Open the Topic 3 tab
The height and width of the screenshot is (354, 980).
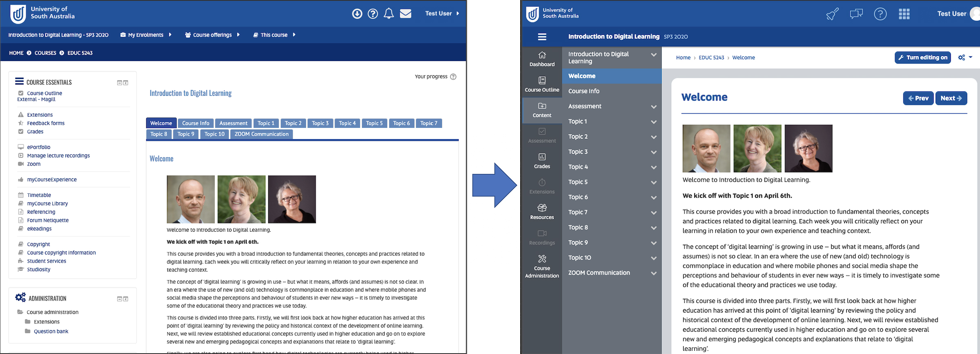[x=320, y=123]
